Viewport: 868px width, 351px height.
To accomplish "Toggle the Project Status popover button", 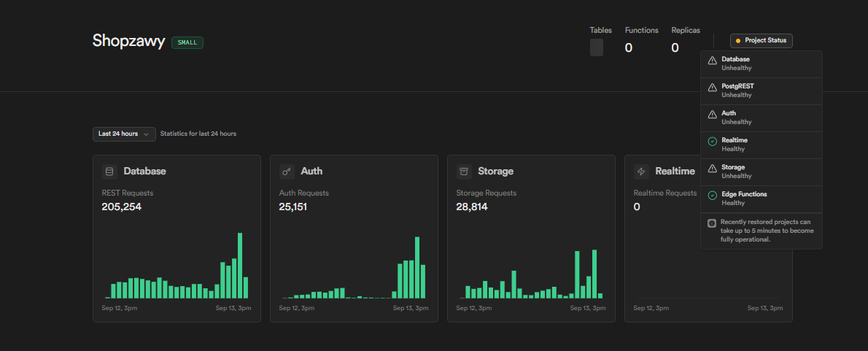I will point(761,41).
